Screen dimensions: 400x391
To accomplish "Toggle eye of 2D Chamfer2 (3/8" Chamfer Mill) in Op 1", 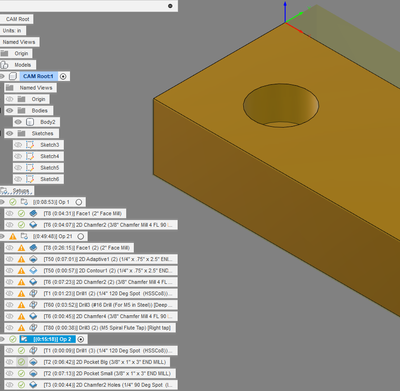I will pos(10,225).
